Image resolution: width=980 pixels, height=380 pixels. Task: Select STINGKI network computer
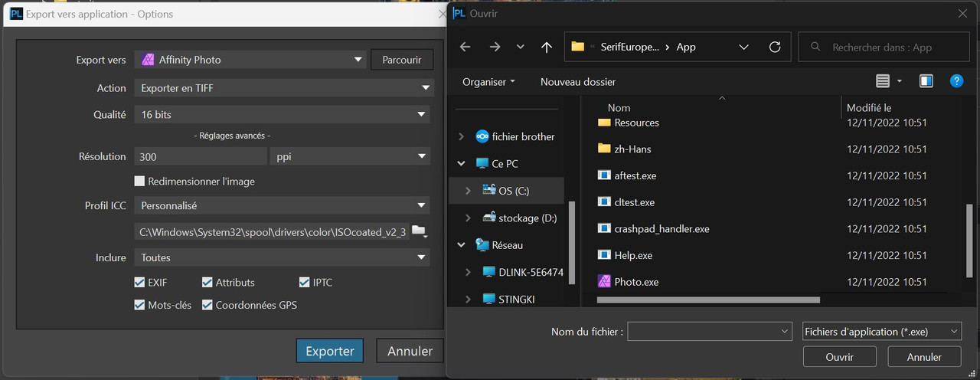click(509, 299)
